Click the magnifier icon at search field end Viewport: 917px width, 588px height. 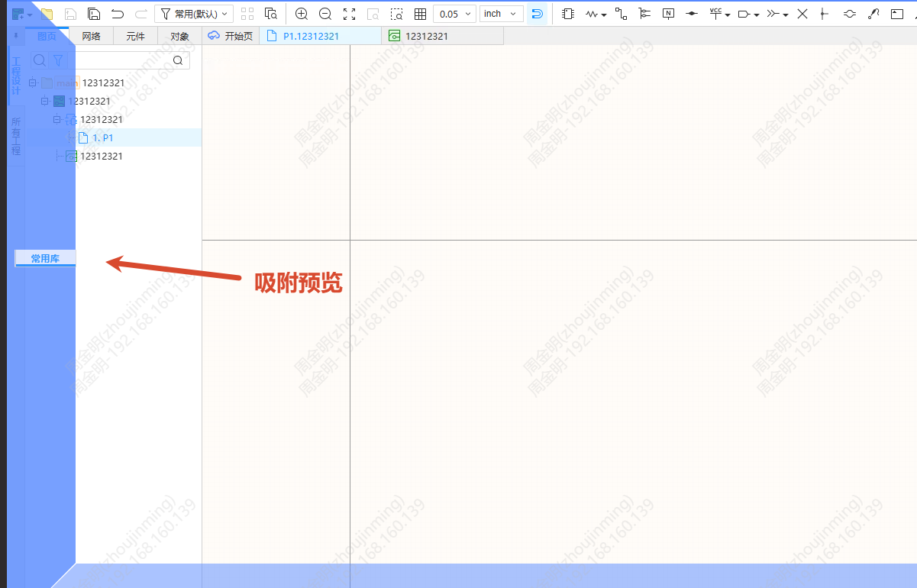(178, 61)
